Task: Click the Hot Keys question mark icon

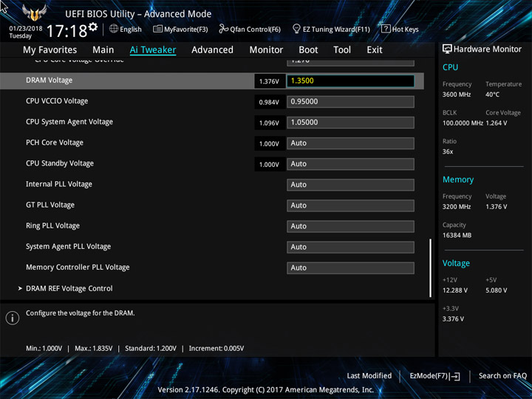Action: (x=386, y=29)
